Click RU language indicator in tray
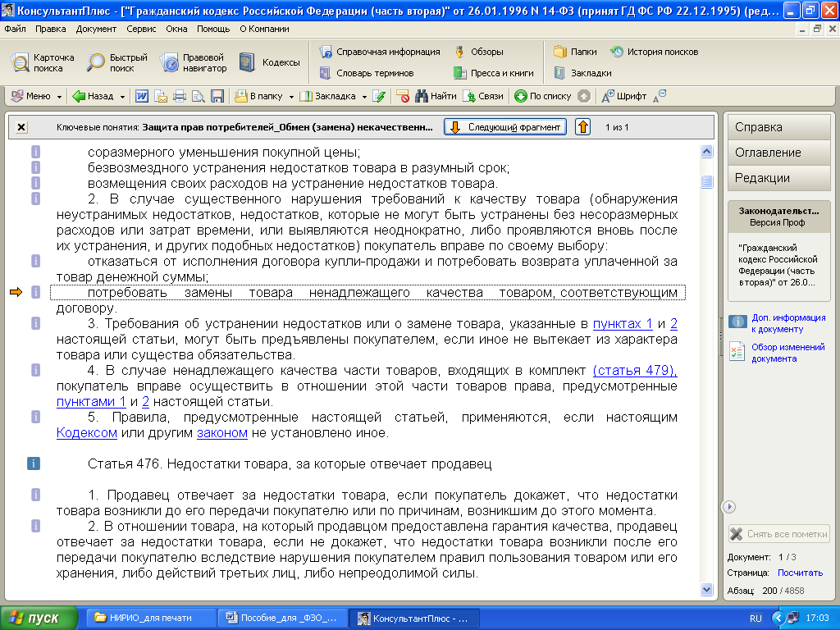840x630 pixels. tap(756, 619)
